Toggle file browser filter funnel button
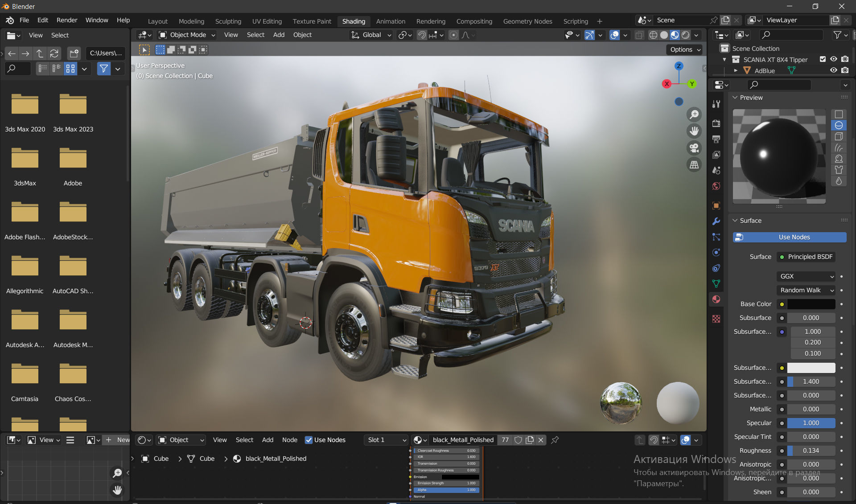Screen dimensions: 856x504 [104, 69]
